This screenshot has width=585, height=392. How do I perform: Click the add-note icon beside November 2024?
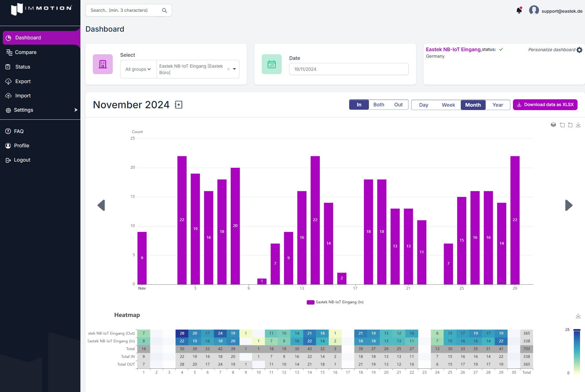tap(179, 105)
